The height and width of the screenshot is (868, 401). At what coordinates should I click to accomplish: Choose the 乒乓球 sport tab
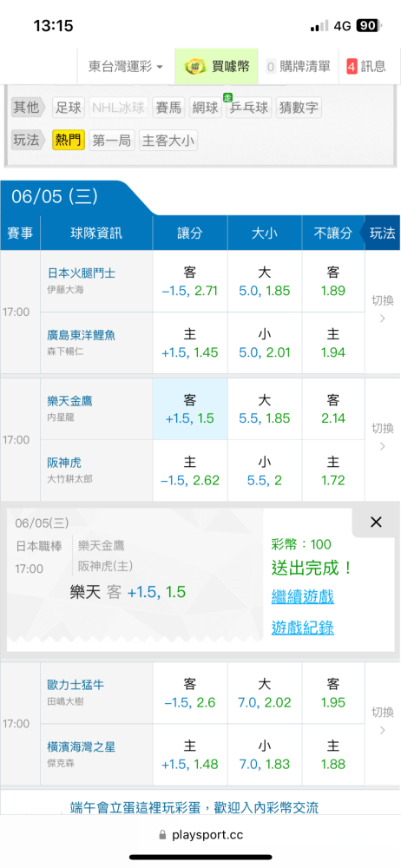[249, 108]
